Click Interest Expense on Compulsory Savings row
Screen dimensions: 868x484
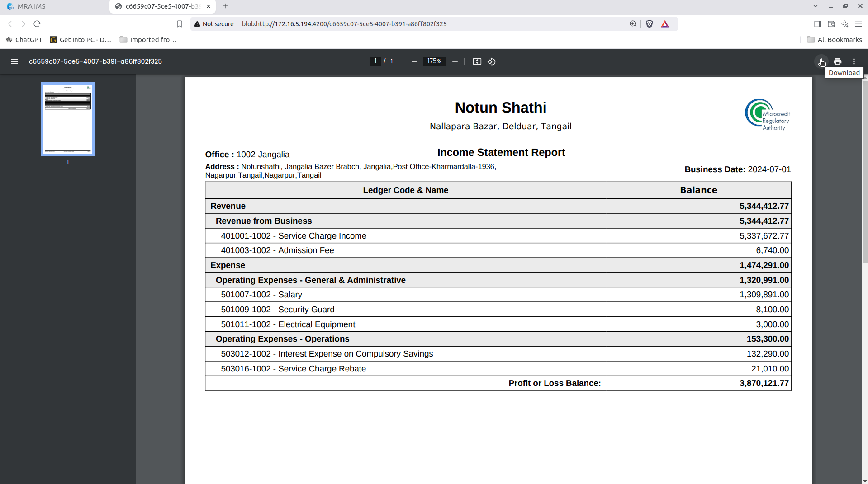pyautogui.click(x=498, y=354)
